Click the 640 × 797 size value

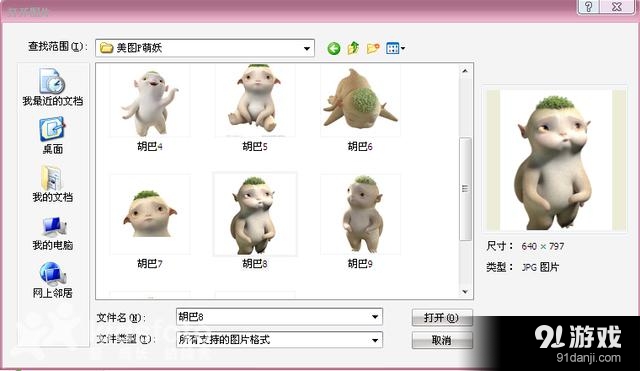(542, 247)
